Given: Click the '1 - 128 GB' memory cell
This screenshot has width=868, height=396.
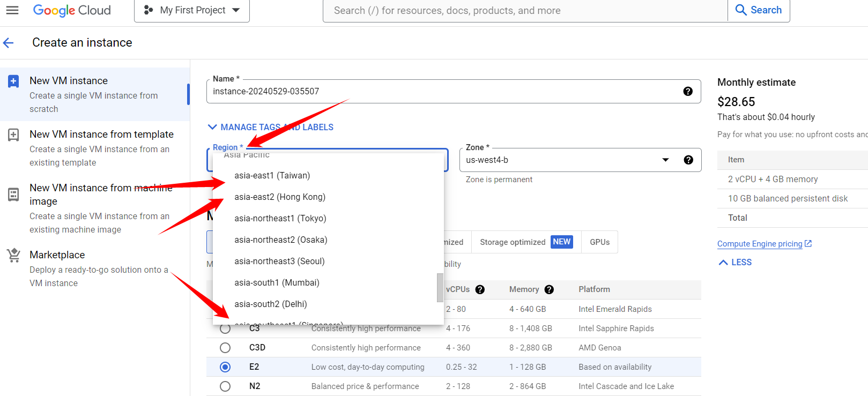Looking at the screenshot, I should (528, 367).
